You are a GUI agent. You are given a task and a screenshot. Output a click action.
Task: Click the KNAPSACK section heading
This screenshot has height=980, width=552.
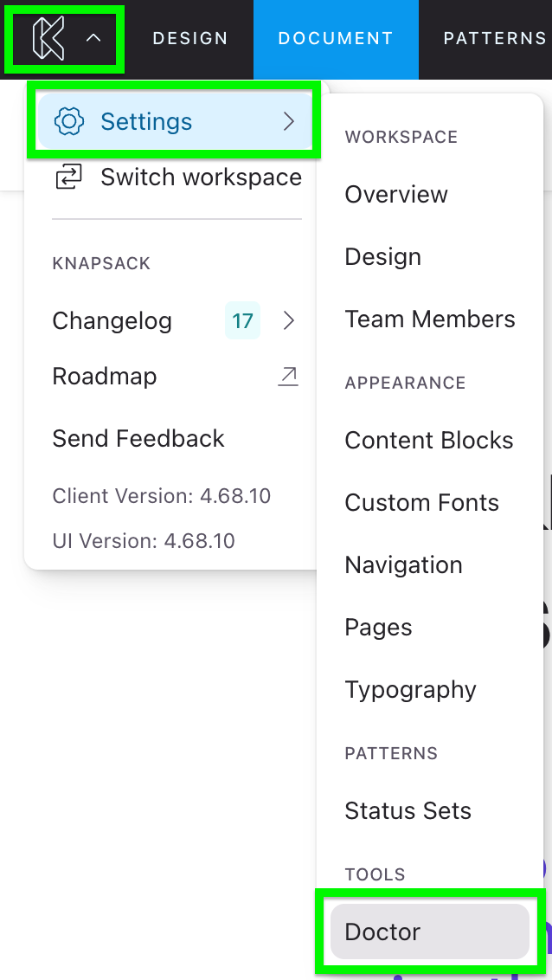[101, 263]
